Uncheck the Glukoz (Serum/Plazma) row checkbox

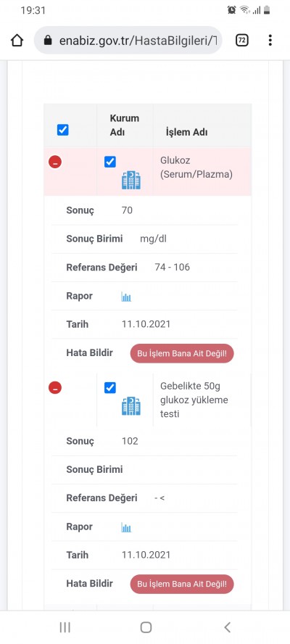pos(110,162)
